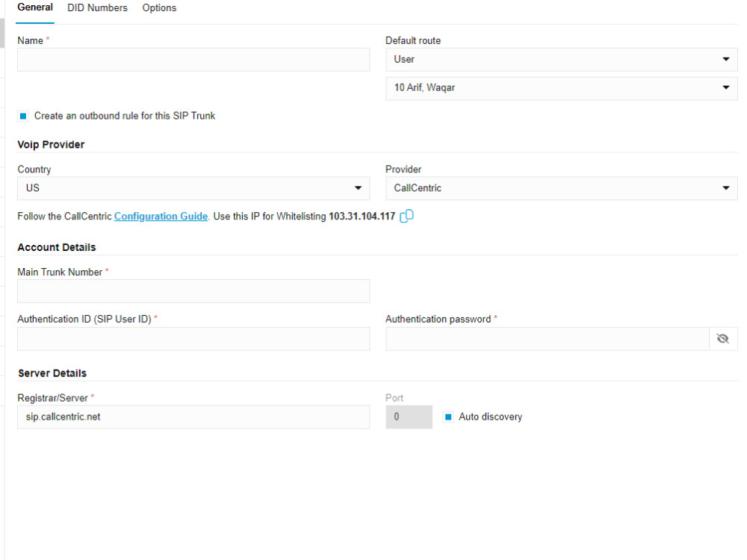Click the Authentication password field
747x560 pixels.
(x=547, y=338)
